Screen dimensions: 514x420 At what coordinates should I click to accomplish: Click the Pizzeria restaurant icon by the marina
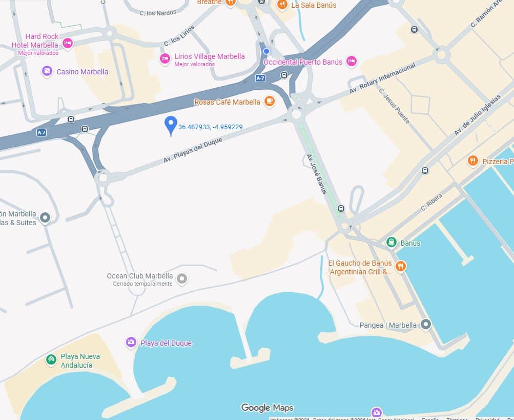click(472, 161)
